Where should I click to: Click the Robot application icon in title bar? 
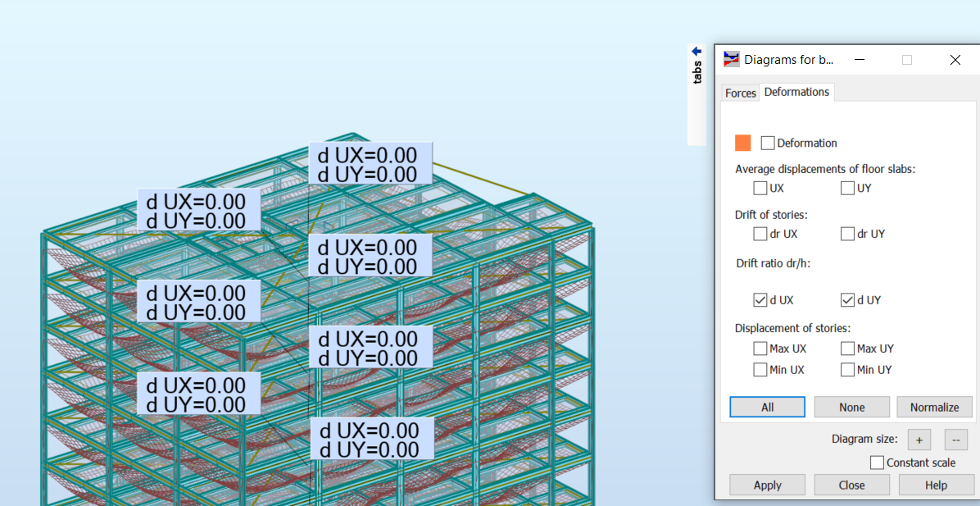(730, 59)
